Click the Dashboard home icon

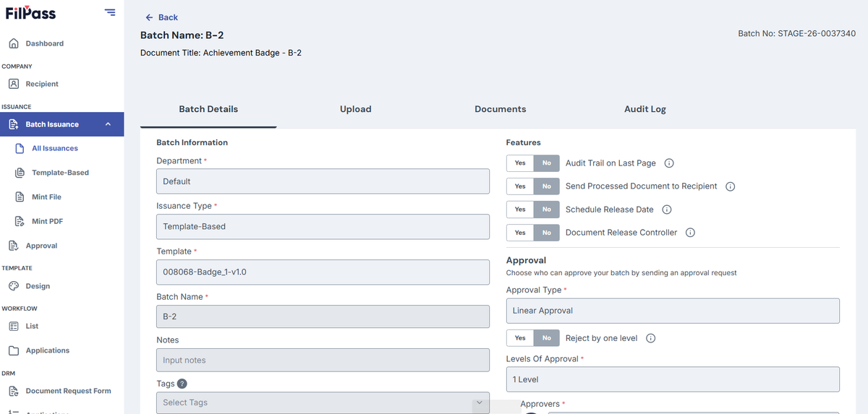click(14, 43)
